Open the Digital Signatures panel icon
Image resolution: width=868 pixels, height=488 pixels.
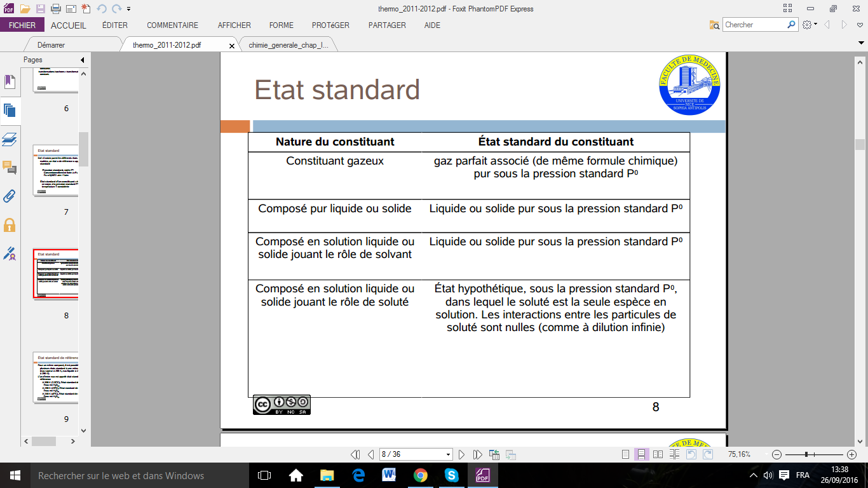pyautogui.click(x=10, y=254)
